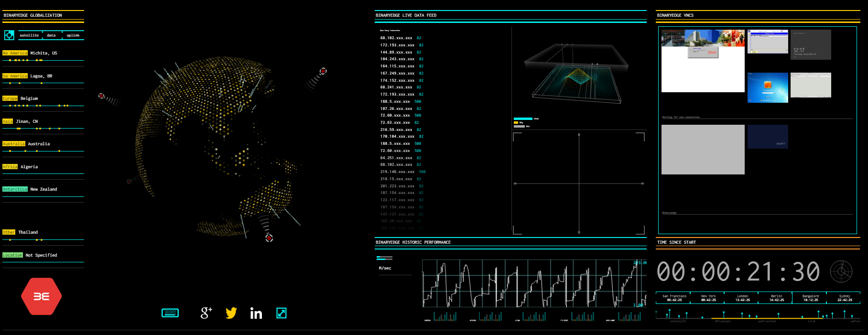The width and height of the screenshot is (868, 335).
Task: Select the Australia yellow region label
Action: [x=14, y=144]
